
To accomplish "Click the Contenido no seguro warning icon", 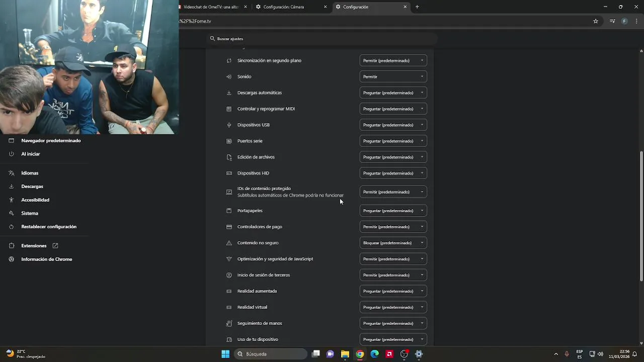I will click(229, 243).
